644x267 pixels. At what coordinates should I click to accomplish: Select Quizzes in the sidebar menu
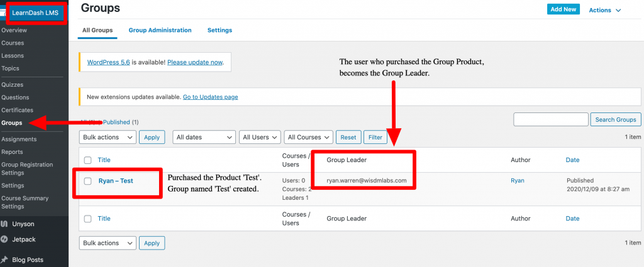[13, 85]
